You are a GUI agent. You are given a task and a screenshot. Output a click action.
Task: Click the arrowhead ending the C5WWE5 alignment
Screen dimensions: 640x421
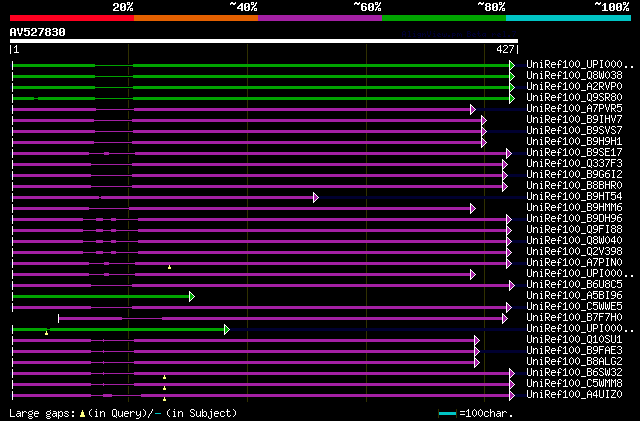click(509, 307)
